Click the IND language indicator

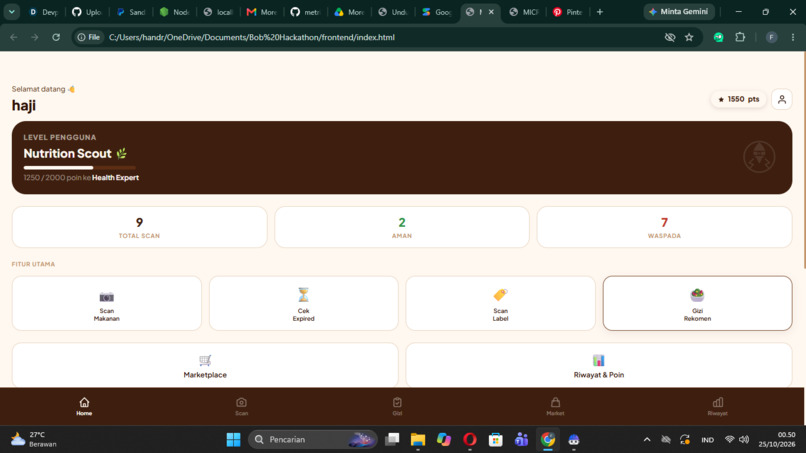pyautogui.click(x=707, y=440)
